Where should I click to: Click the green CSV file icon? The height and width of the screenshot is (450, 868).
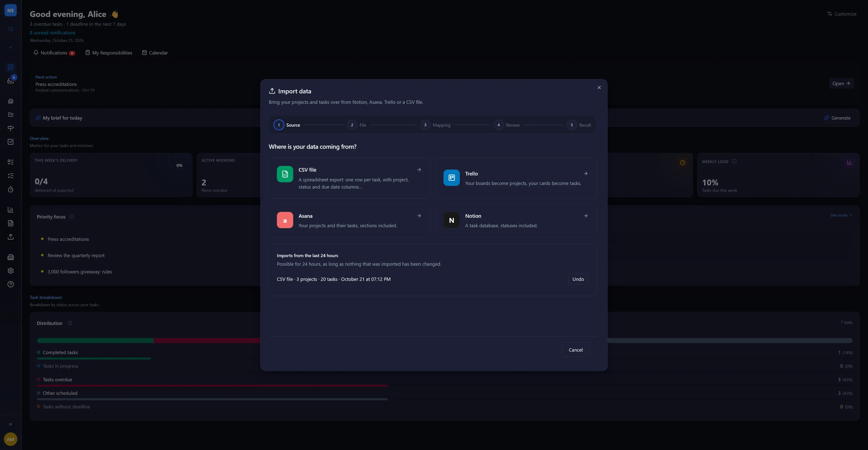pyautogui.click(x=285, y=174)
